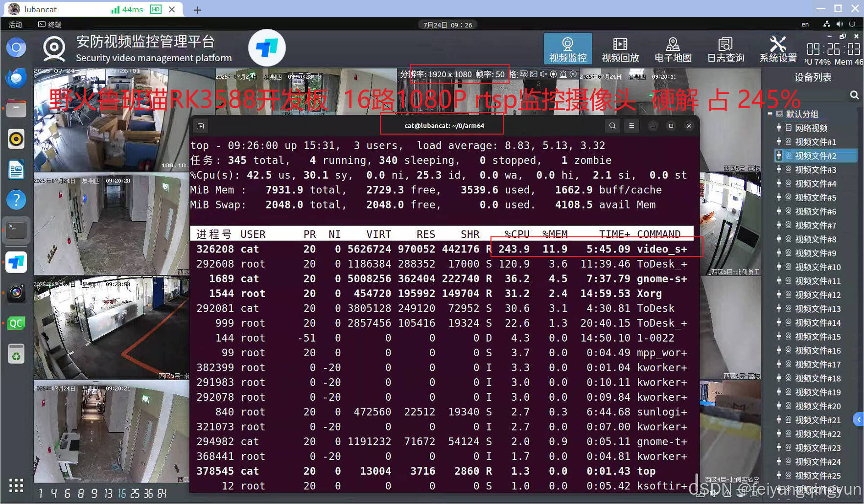864x504 pixels.
Task: Select the 视频监控 tab in the toolbar
Action: pyautogui.click(x=568, y=48)
